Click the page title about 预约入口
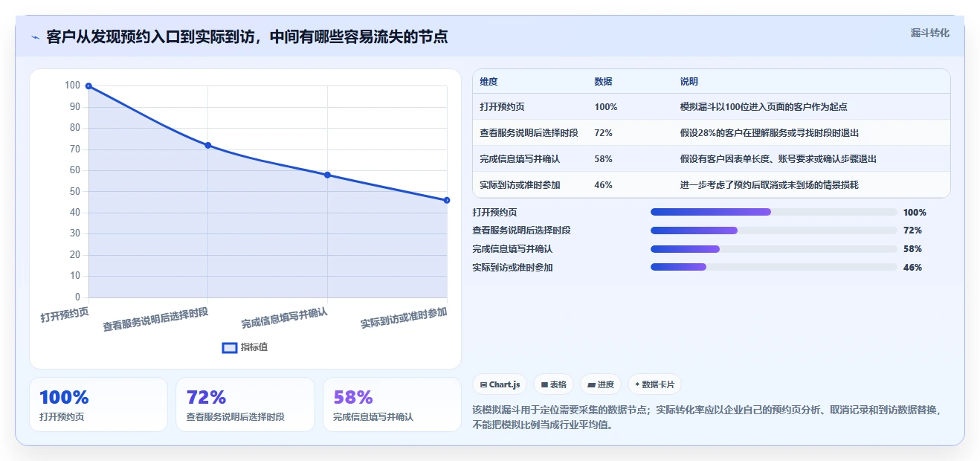Viewport: 980px width, 461px height. point(247,37)
